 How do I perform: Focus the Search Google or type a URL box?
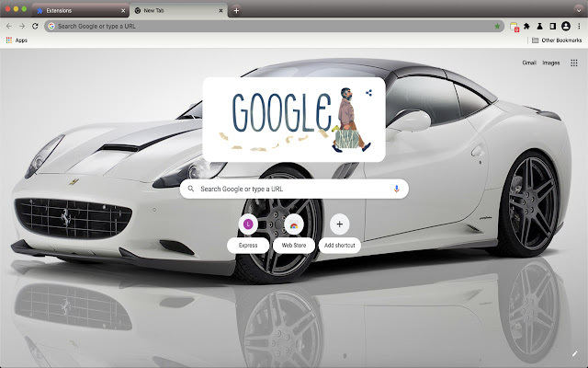click(294, 189)
